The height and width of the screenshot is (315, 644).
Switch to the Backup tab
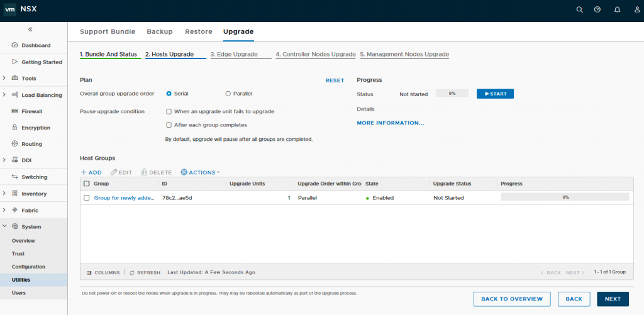click(x=160, y=31)
